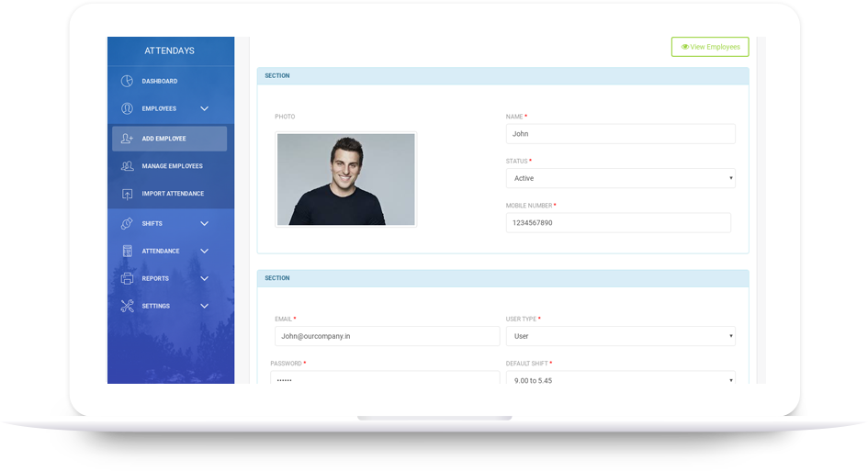Click the Dashboard pie chart icon
The height and width of the screenshot is (471, 868).
point(127,82)
